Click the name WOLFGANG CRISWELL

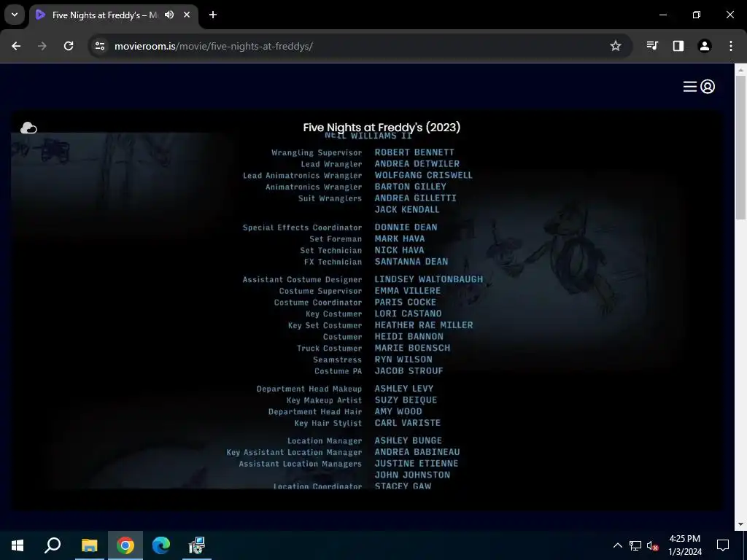[424, 175]
